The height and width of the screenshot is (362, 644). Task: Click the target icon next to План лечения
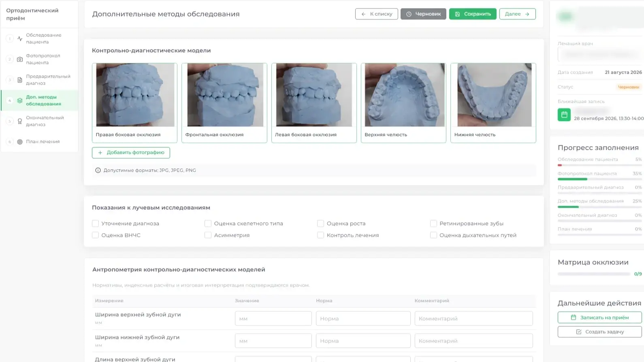pyautogui.click(x=20, y=142)
